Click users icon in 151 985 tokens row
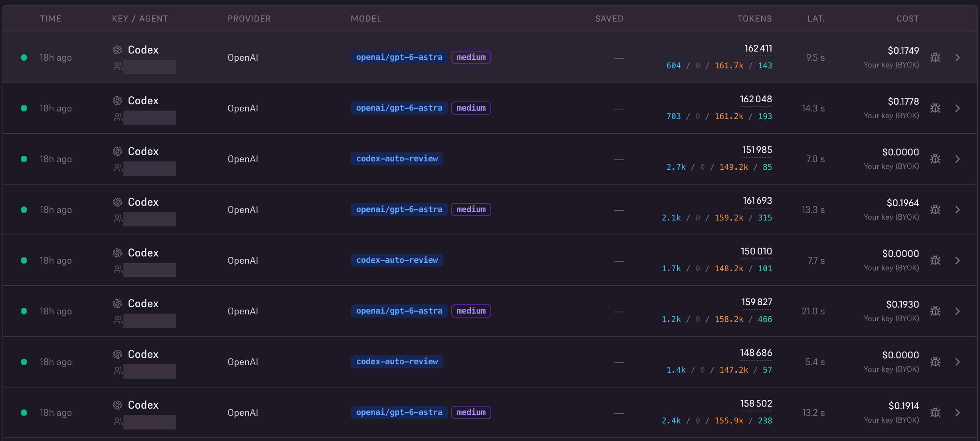The width and height of the screenshot is (980, 441). pos(118,168)
